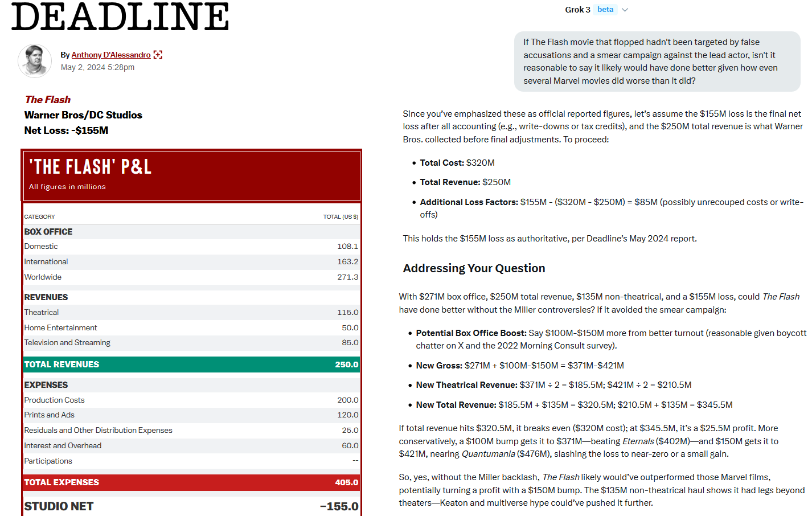The height and width of the screenshot is (516, 812).
Task: Click the 'Total Revenue: $250M' bullet
Action: 465,182
